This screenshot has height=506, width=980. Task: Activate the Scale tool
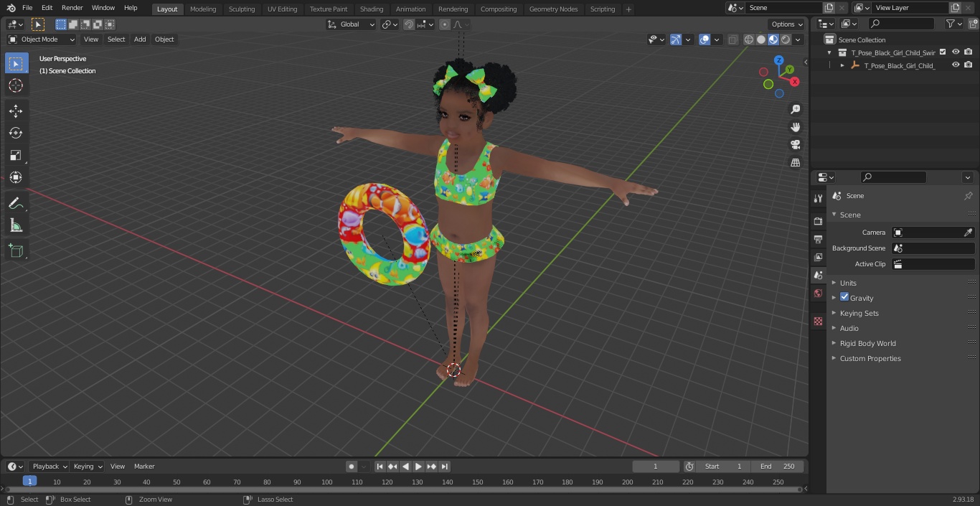point(16,155)
